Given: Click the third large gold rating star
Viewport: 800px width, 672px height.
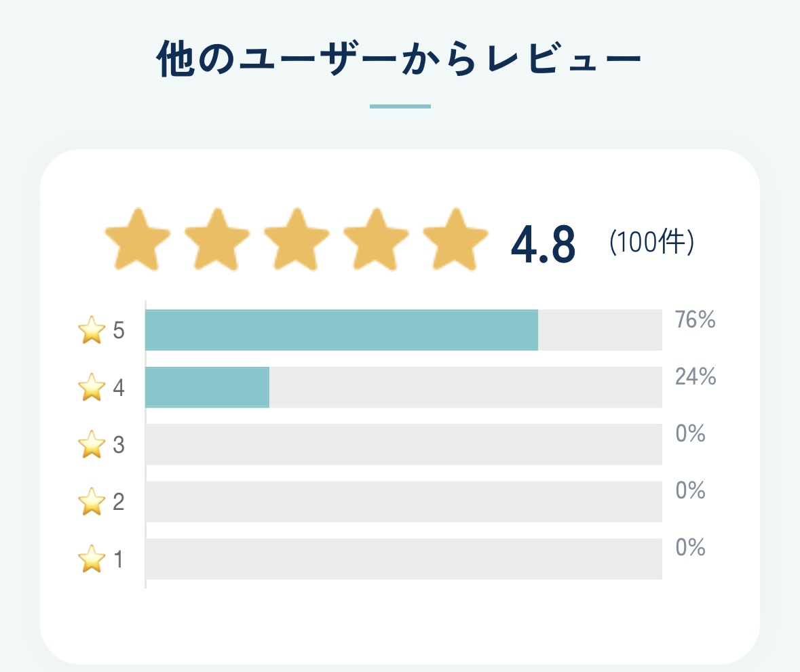Looking at the screenshot, I should point(297,239).
